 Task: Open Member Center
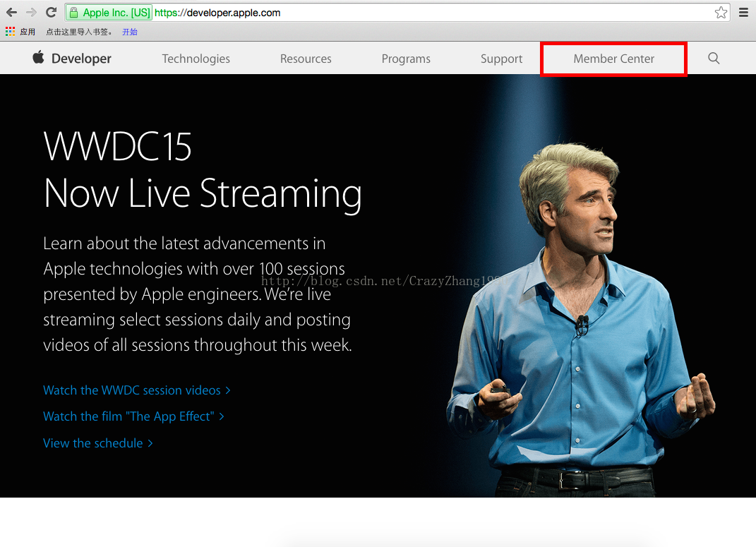point(613,59)
